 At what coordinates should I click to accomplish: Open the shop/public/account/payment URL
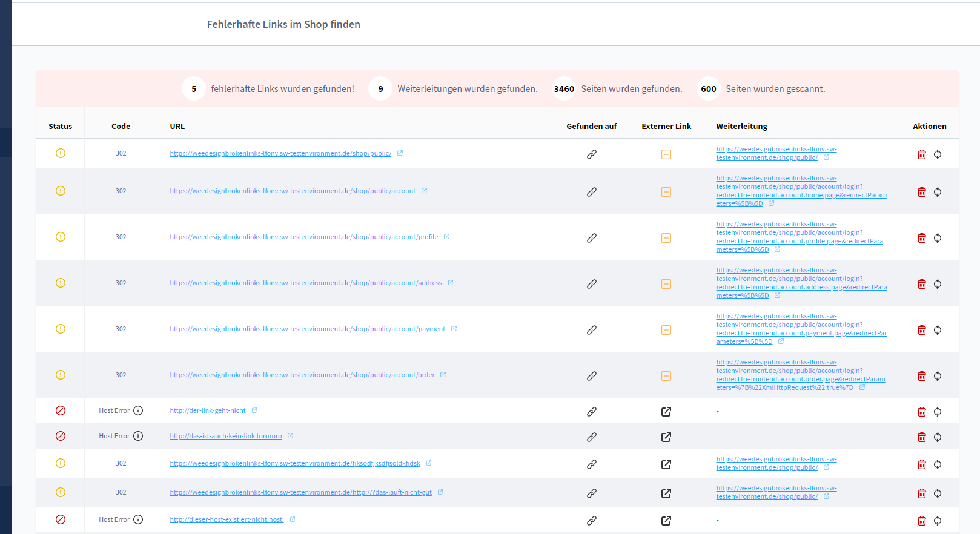click(x=308, y=329)
